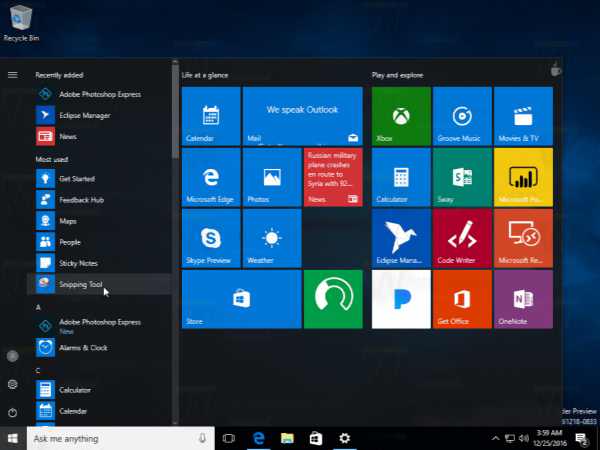Show hidden system tray icons
Viewport: 600px width, 450px height.
pyautogui.click(x=495, y=438)
